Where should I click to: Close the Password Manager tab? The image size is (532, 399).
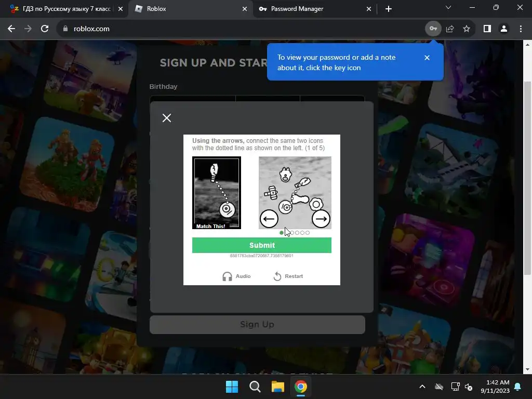(369, 9)
